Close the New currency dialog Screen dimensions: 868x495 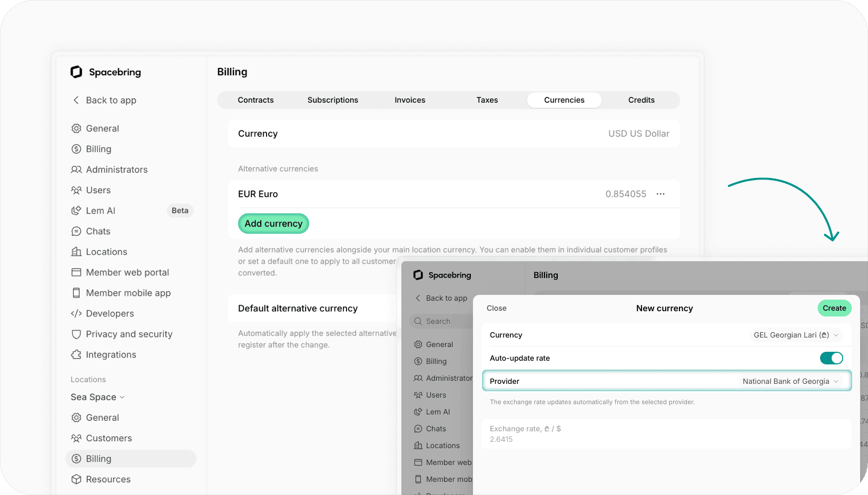coord(497,308)
